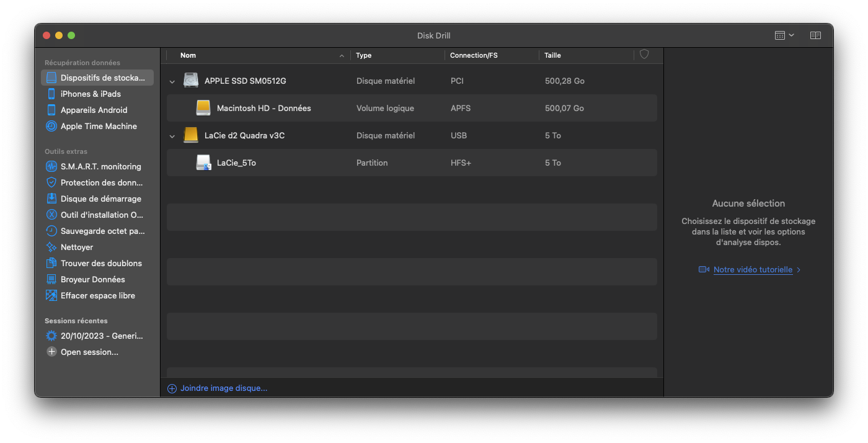Click the Trouver des doublons icon
The image size is (868, 443).
(51, 263)
